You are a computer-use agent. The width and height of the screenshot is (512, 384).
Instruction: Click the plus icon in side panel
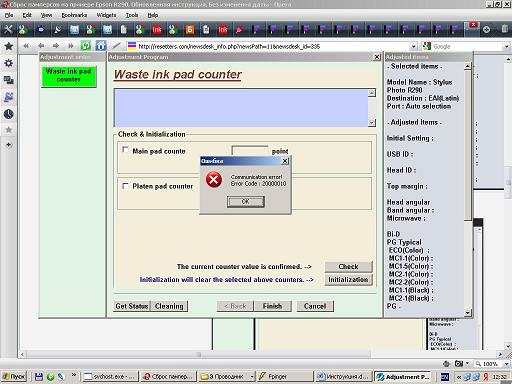pos(8,145)
